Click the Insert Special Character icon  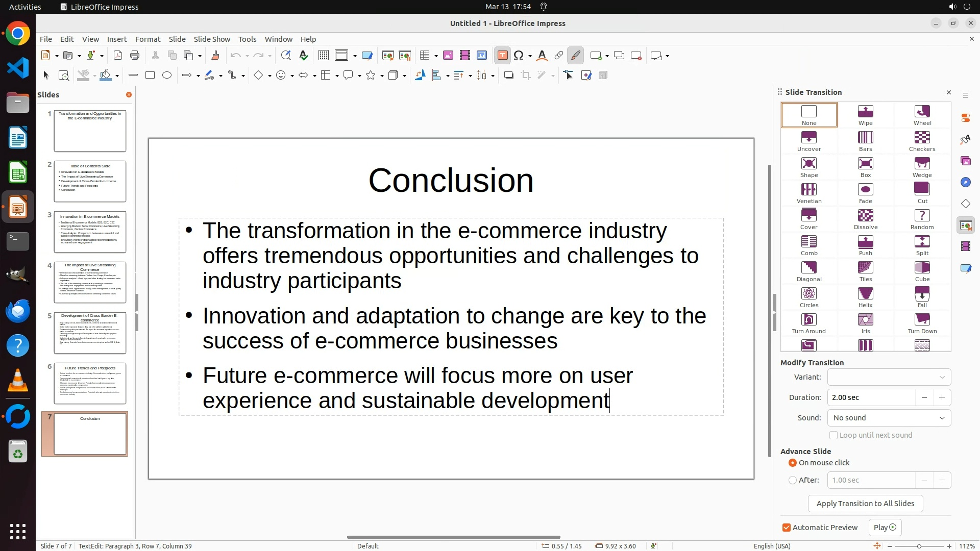(519, 56)
